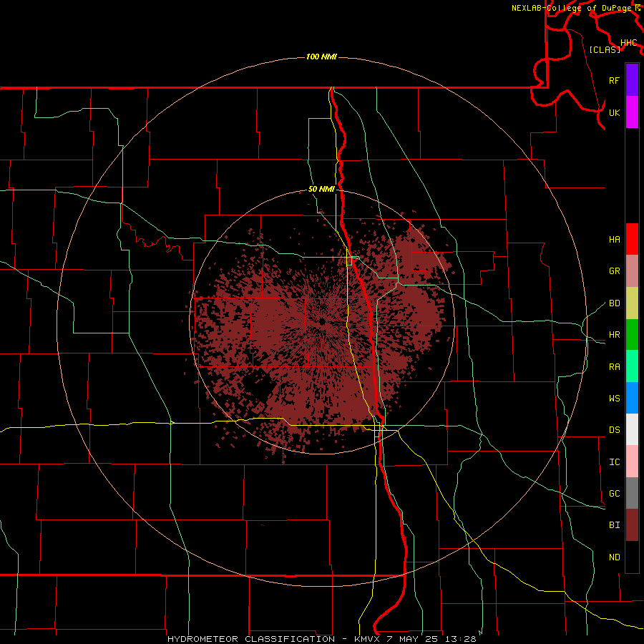This screenshot has width=644, height=644.
Task: Click the radar site center dot
Action: (x=322, y=321)
